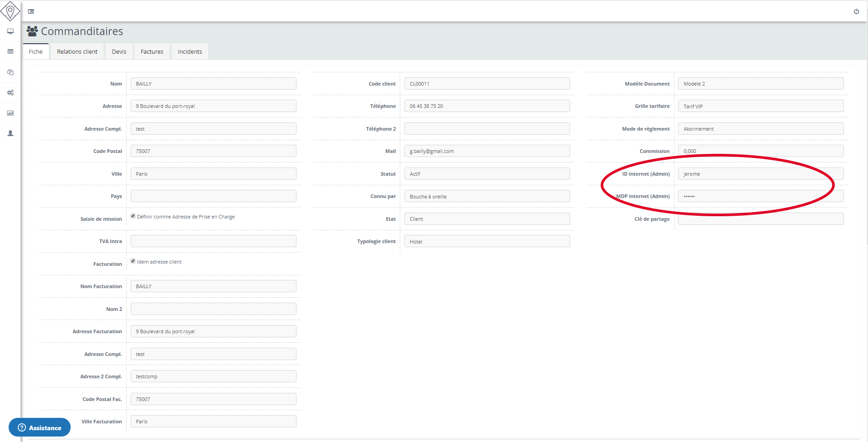868x442 pixels.
Task: View the Incidents tab
Action: [189, 51]
